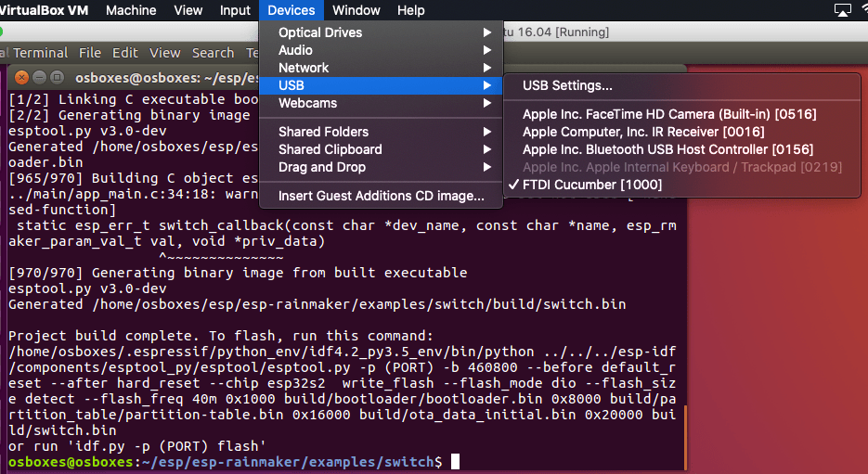Expand the Audio submenu
This screenshot has height=474, width=868.
pyautogui.click(x=381, y=50)
